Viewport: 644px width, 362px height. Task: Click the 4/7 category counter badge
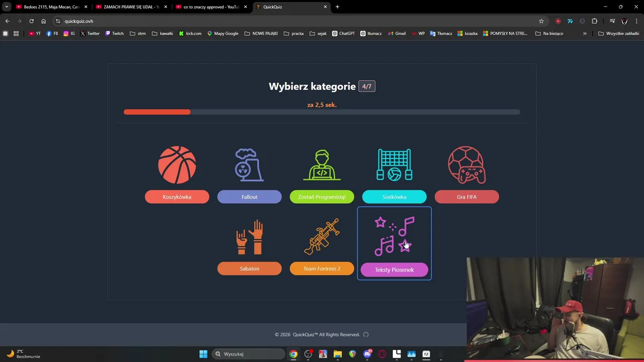(367, 86)
